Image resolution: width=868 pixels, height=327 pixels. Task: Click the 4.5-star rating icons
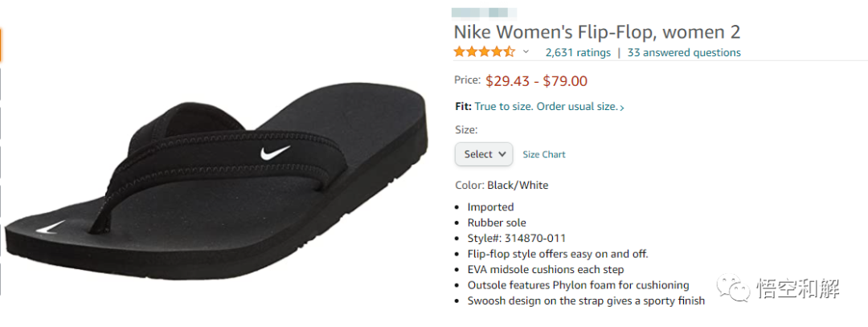tap(484, 52)
